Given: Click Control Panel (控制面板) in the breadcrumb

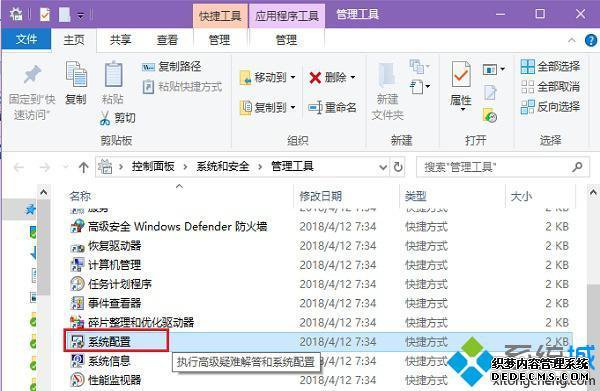Looking at the screenshot, I should [153, 166].
